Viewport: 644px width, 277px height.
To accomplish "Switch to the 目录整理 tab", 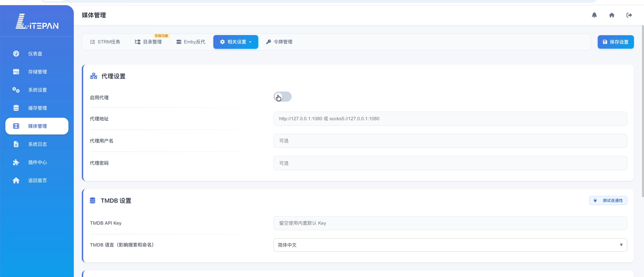I will click(149, 42).
